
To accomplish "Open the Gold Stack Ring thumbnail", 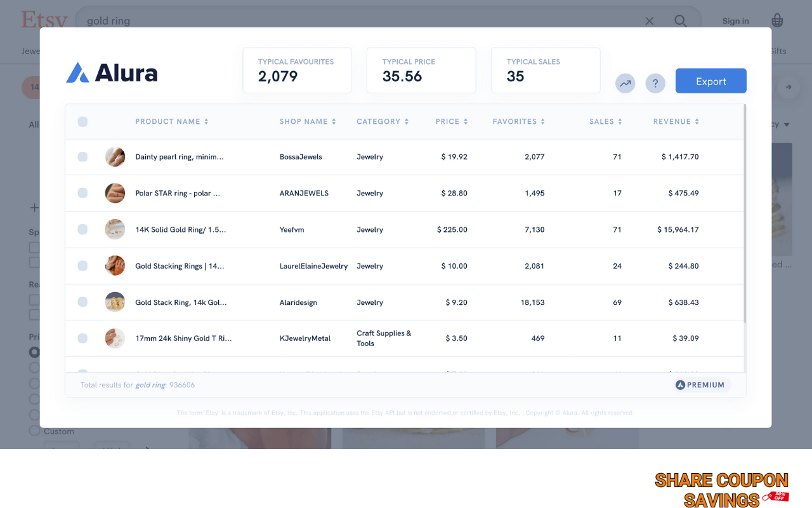I will (x=115, y=302).
